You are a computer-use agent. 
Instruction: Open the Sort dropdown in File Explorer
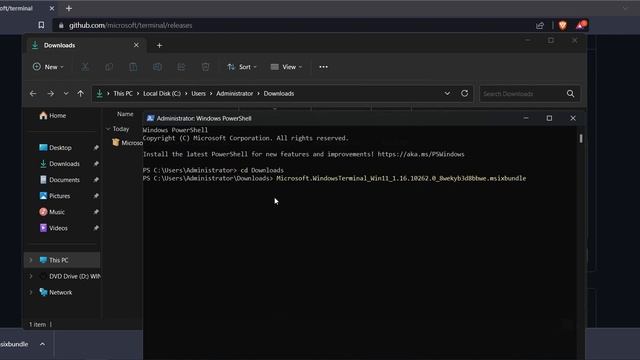(x=242, y=67)
